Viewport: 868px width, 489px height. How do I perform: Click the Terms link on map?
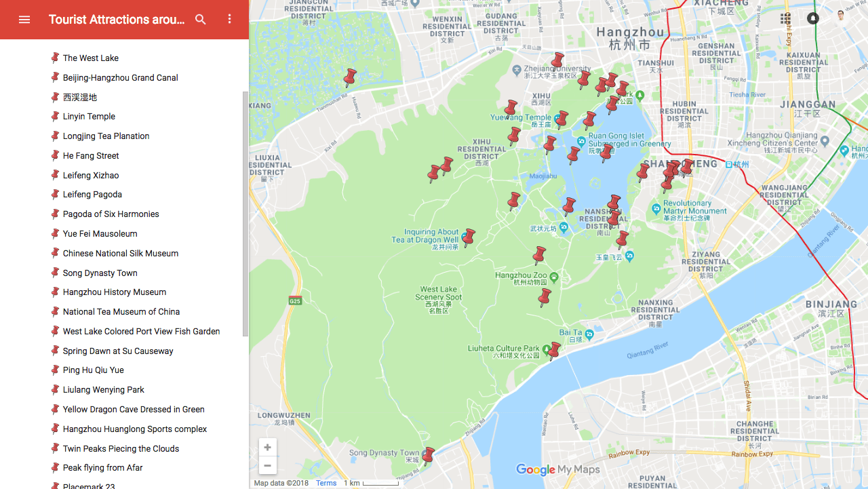(326, 484)
